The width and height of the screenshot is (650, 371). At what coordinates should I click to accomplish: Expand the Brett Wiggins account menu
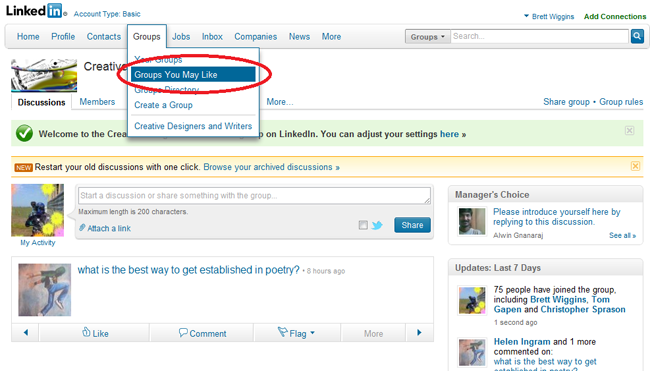pyautogui.click(x=549, y=17)
